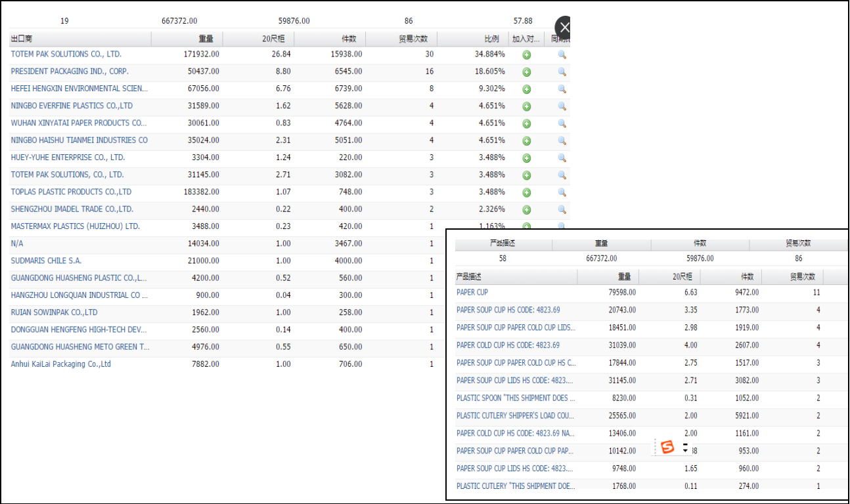Open Anhui KaiLai Packaging Co.,Ltd link
Image resolution: width=850 pixels, height=504 pixels.
(61, 364)
